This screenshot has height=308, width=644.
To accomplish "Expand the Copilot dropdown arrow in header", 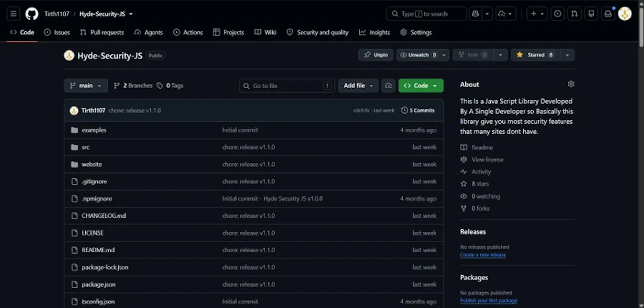I will (x=487, y=14).
